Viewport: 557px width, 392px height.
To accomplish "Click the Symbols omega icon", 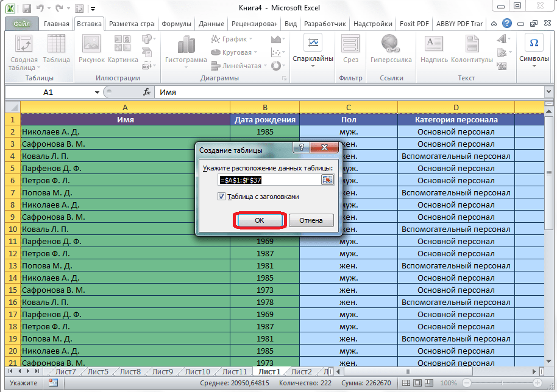I will point(534,43).
